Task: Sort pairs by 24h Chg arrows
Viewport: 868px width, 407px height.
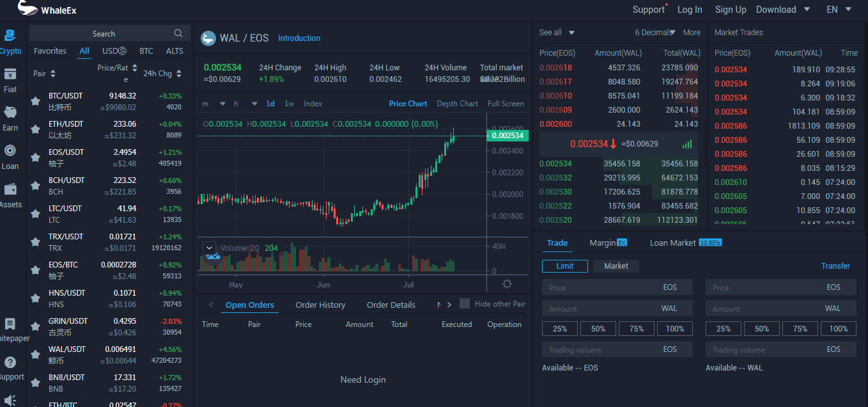Action: point(178,74)
